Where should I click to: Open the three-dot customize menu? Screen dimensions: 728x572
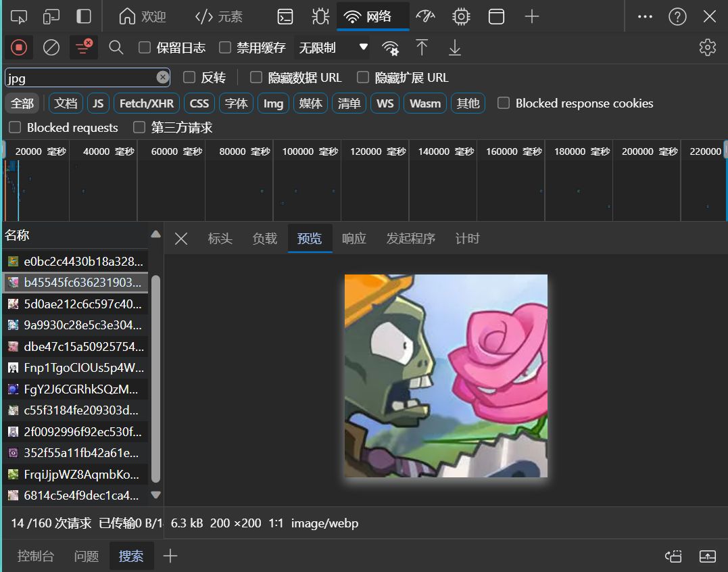point(645,17)
